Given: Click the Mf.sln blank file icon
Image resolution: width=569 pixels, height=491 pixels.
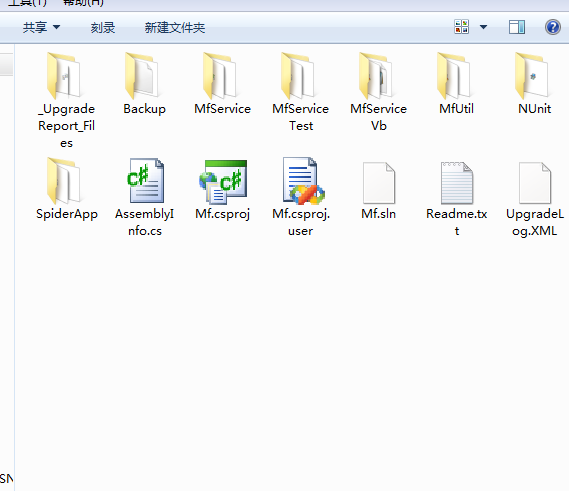Looking at the screenshot, I should (x=379, y=183).
